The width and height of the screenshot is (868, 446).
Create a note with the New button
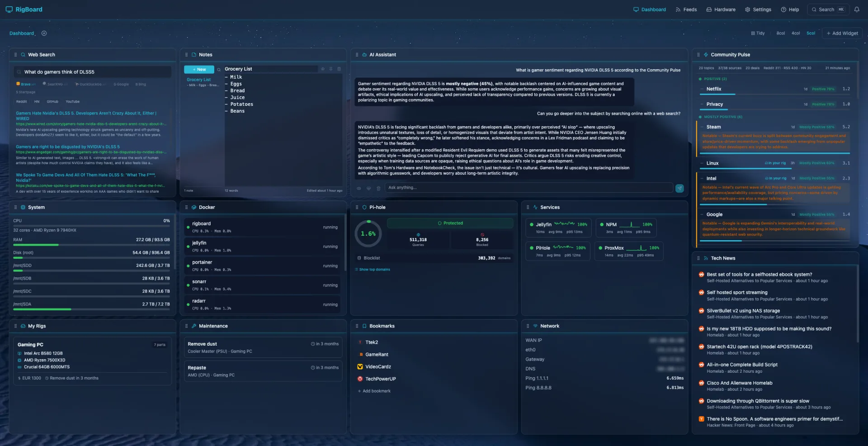199,69
